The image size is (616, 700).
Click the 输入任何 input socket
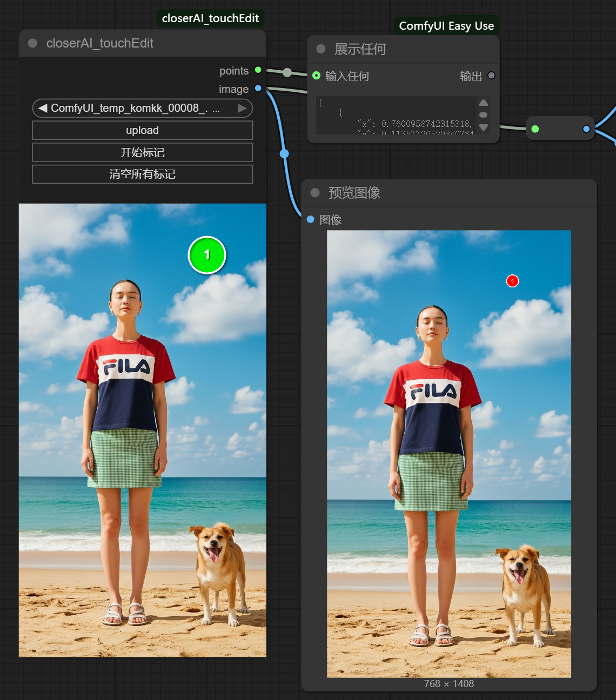(x=317, y=76)
